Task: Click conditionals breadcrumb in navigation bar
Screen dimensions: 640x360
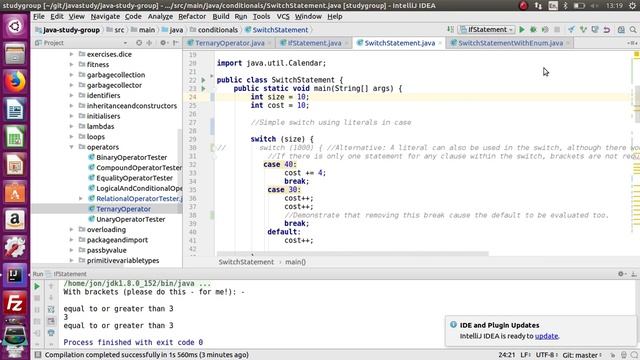Action: pos(218,30)
